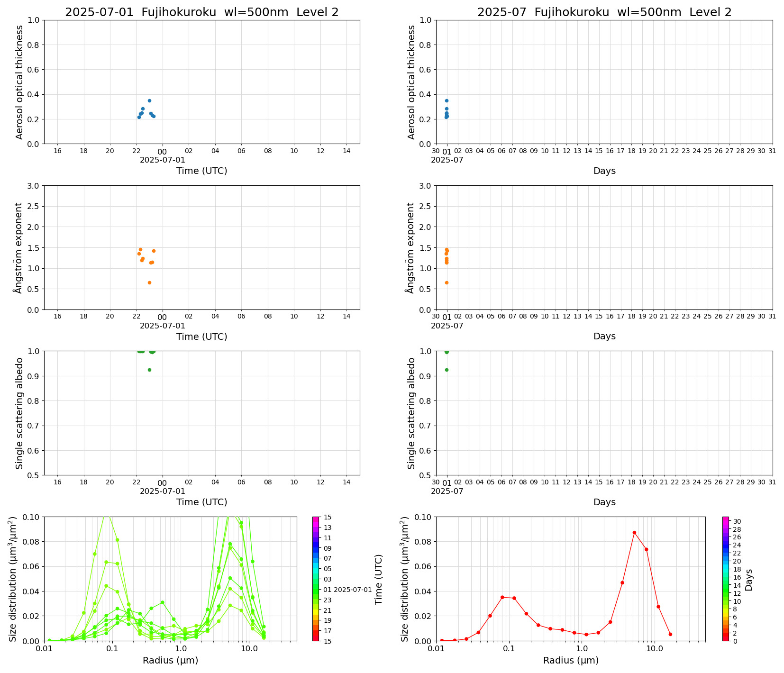
Task: Pick the lowest orange point near 0.65 in daily plot
Action: coord(149,282)
